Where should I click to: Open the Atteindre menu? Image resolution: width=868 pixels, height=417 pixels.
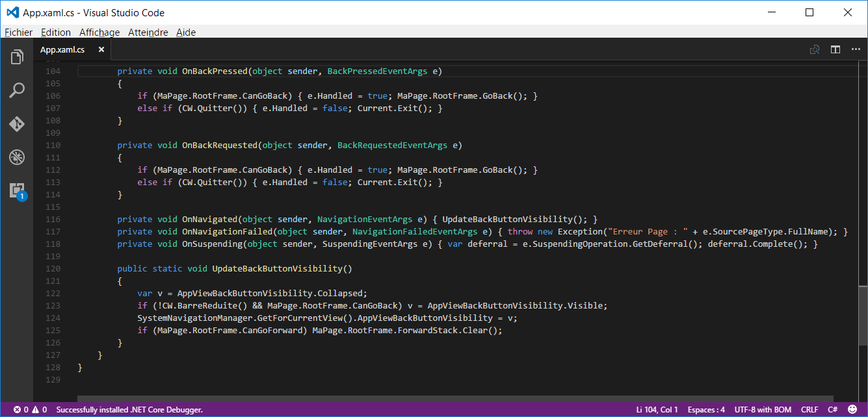click(148, 32)
